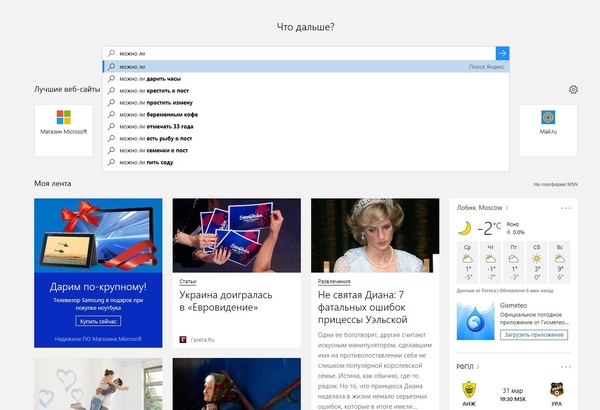Click the АНЖ team crest
Image resolution: width=600 pixels, height=410 pixels.
pyautogui.click(x=469, y=390)
